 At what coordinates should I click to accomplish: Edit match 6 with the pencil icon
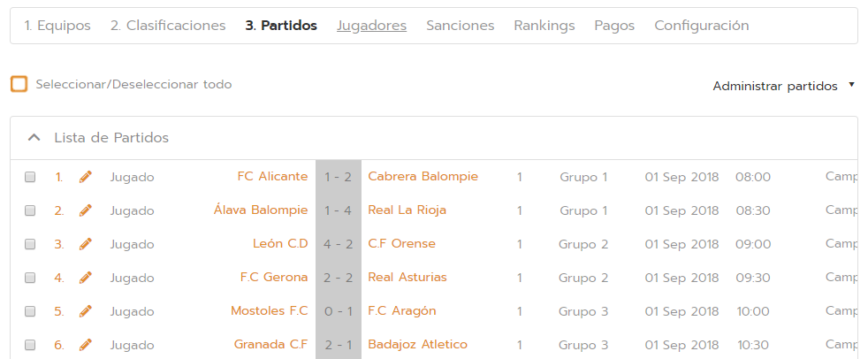85,345
